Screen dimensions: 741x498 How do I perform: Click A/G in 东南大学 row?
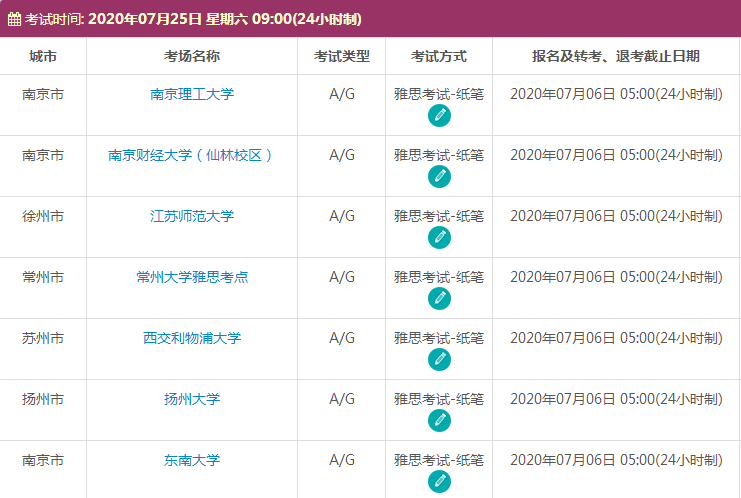(342, 460)
